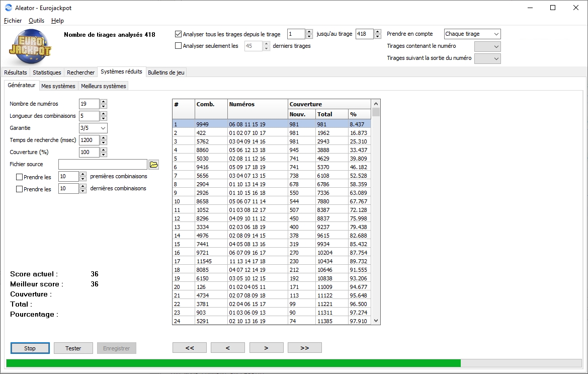Select row with numbers 01 02 07 10 17
The image size is (588, 374).
pos(272,133)
